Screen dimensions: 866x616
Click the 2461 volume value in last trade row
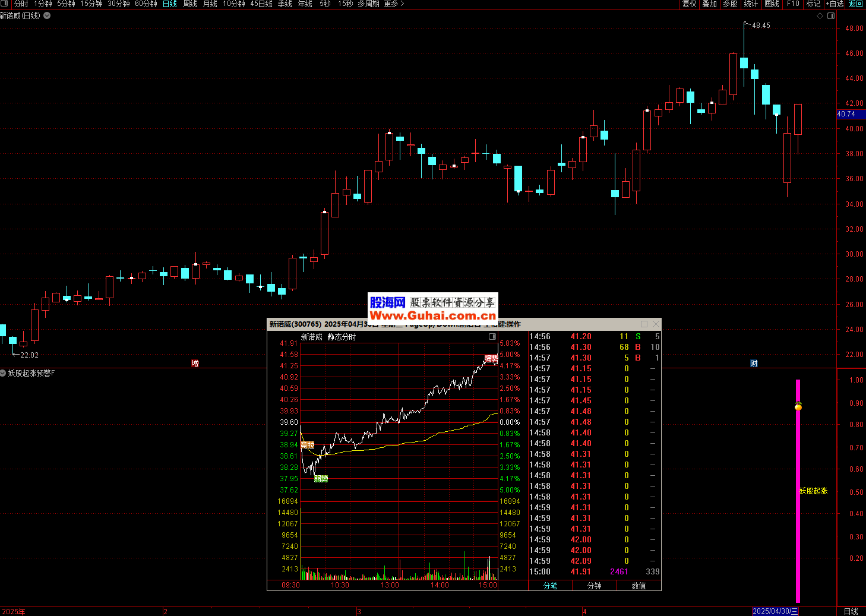pyautogui.click(x=619, y=572)
